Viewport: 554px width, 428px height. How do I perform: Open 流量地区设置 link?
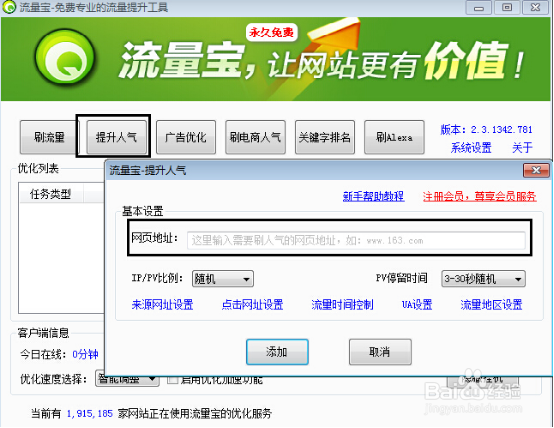click(x=491, y=305)
